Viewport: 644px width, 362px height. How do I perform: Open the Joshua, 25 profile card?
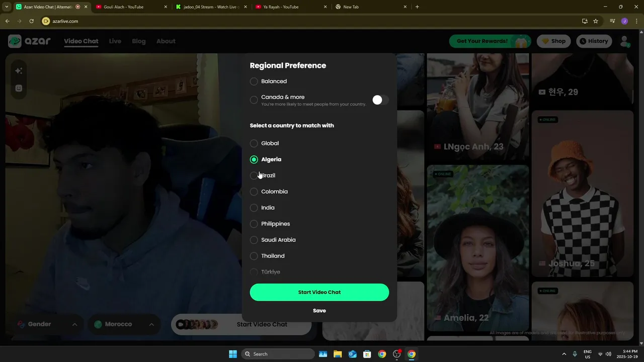[x=583, y=194]
